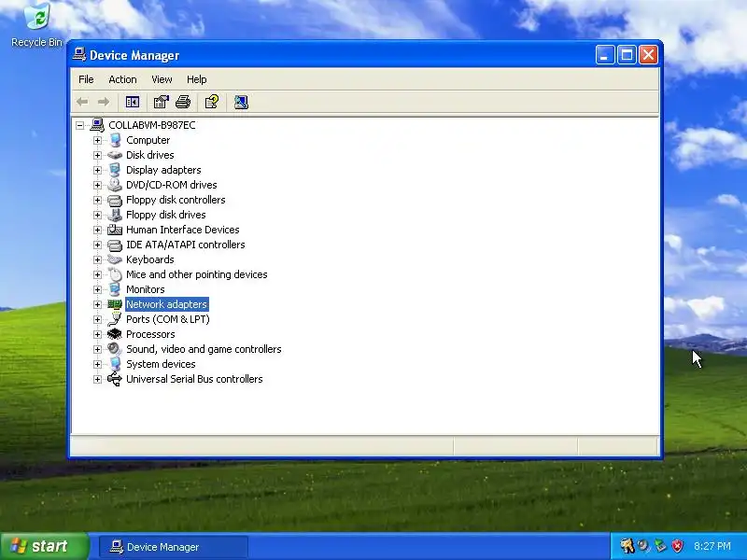Close the Device Manager window
This screenshot has width=747, height=560.
648,55
